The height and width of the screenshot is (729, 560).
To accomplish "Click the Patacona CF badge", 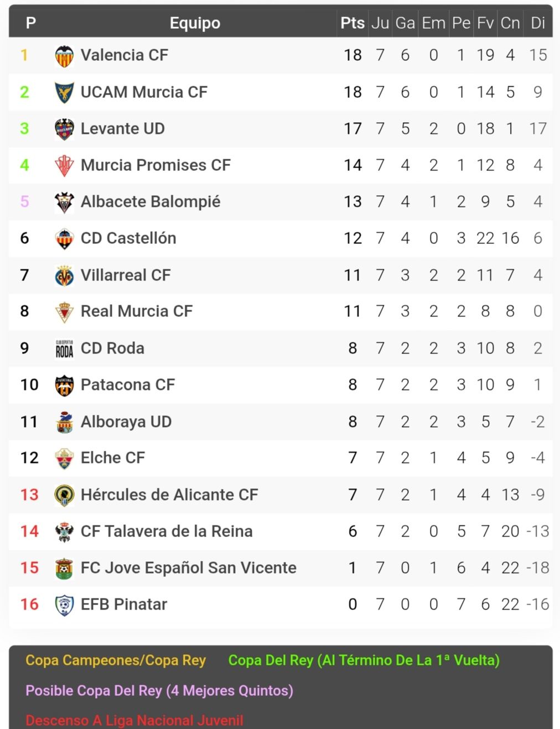I will (x=64, y=386).
